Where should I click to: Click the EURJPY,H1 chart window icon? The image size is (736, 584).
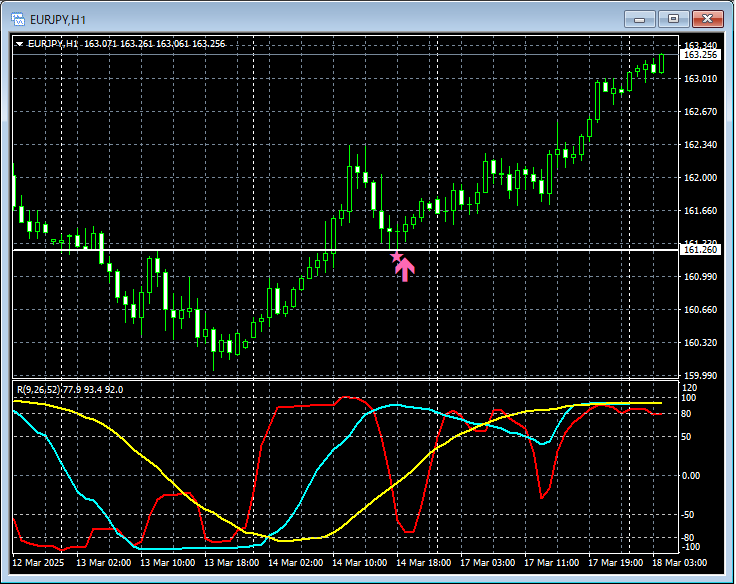(x=18, y=19)
